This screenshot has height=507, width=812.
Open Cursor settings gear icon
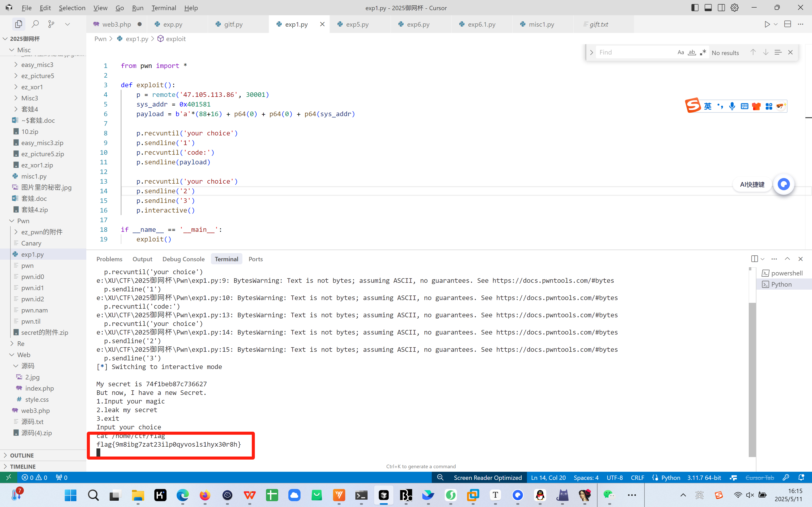735,8
